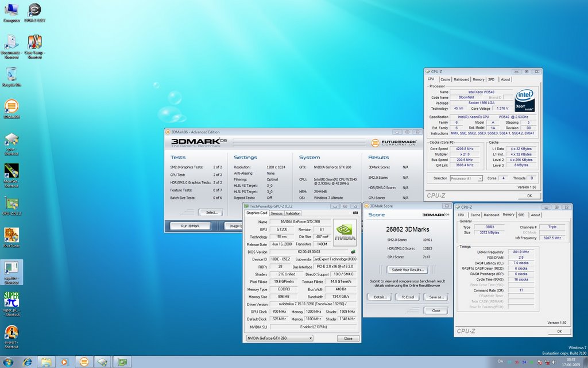Screen dimensions: 588x368
Task: Click the NVIDIA SLI Enabled (2 GPUs) field
Action: pyautogui.click(x=313, y=327)
